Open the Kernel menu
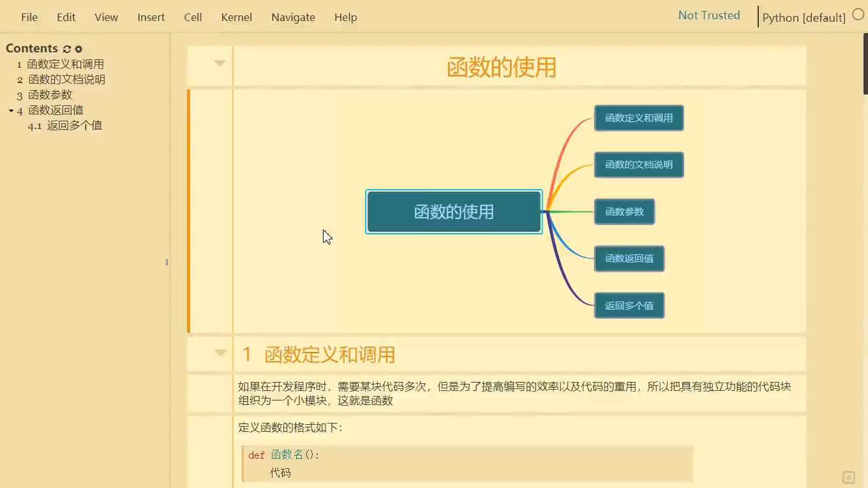This screenshot has height=488, width=868. tap(237, 17)
